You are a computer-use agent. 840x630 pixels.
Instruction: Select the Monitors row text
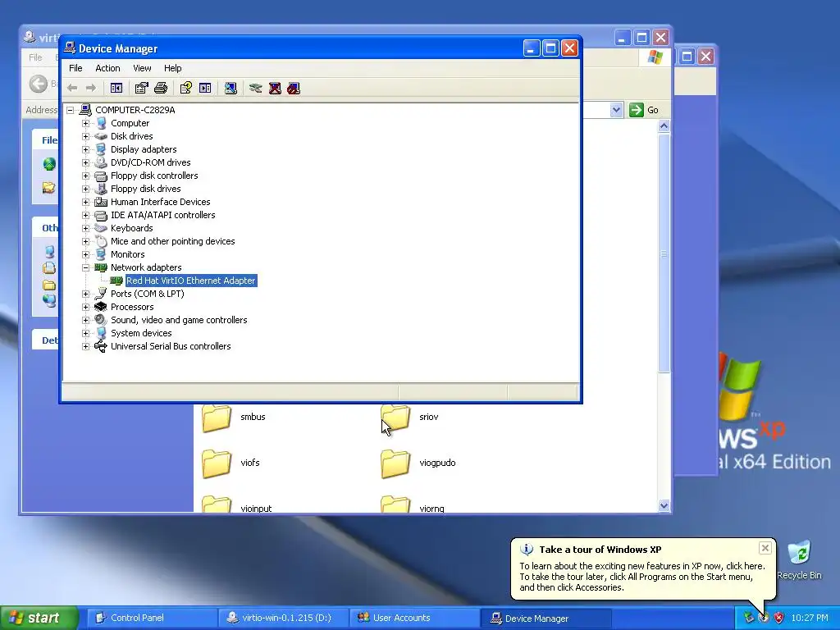[127, 254]
